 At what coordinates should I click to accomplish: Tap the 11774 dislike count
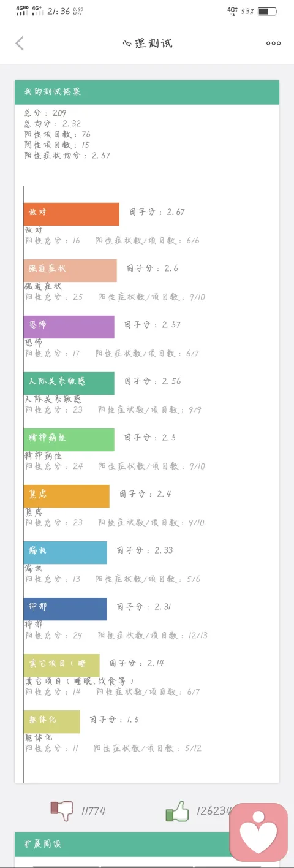point(94,811)
